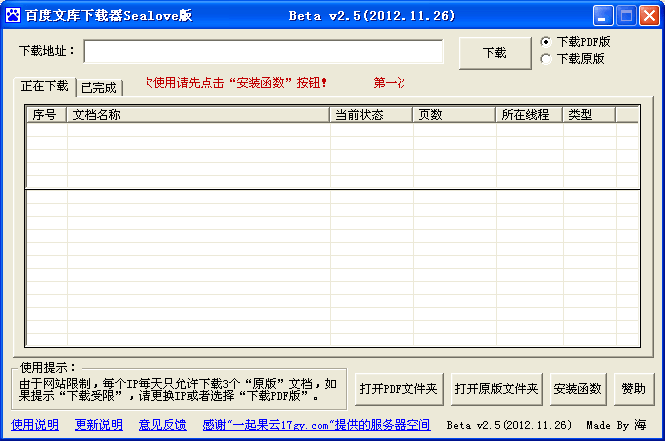Click the 安装函数 button
The image size is (665, 441).
pyautogui.click(x=578, y=388)
